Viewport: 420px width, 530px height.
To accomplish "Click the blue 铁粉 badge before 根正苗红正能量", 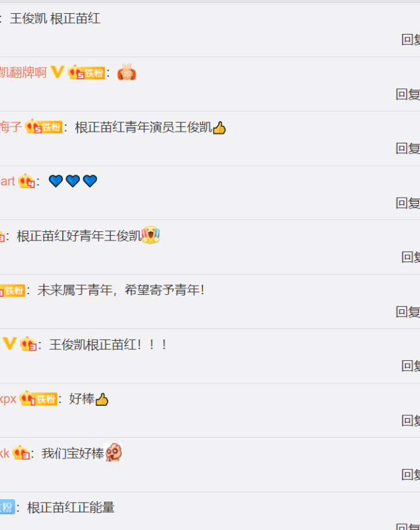I will (x=7, y=506).
